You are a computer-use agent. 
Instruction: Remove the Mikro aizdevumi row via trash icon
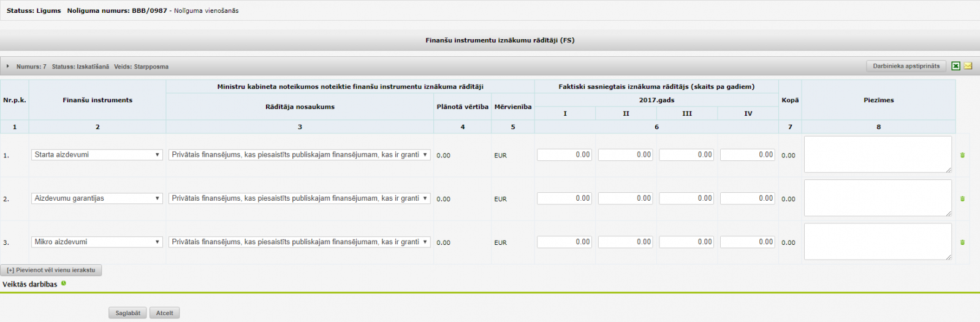click(x=962, y=242)
